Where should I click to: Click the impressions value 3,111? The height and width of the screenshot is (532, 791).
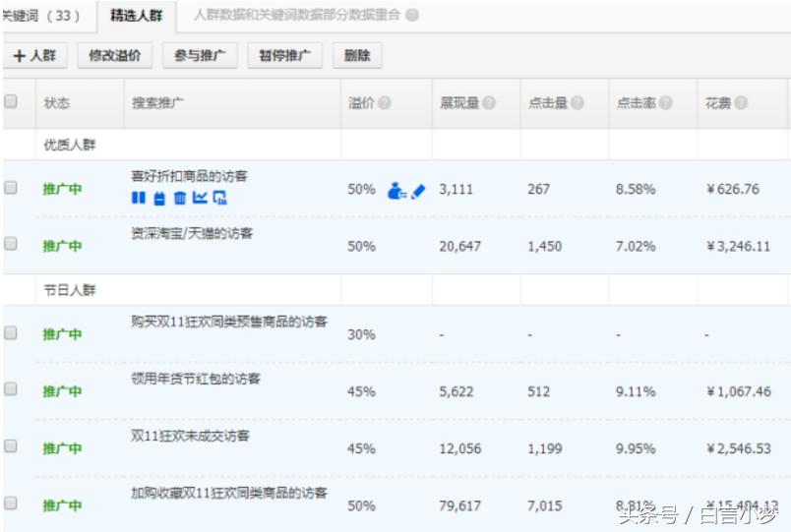pos(456,190)
